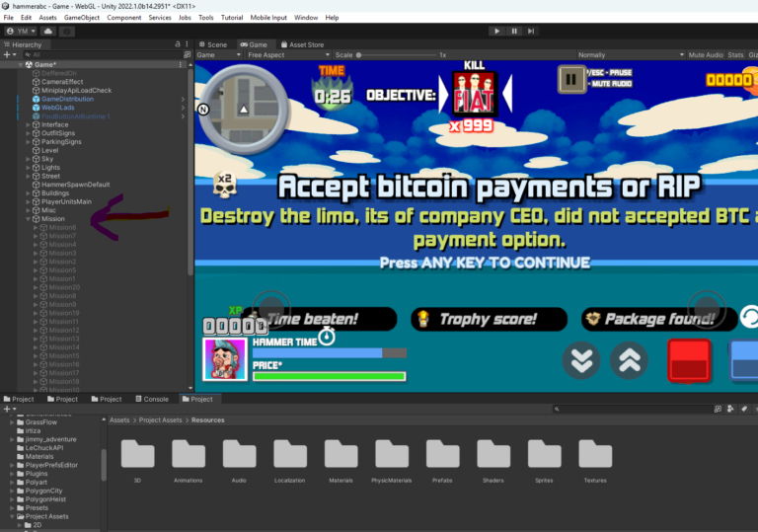Expand the ParkingSigns object
This screenshot has height=532, width=758.
point(28,142)
